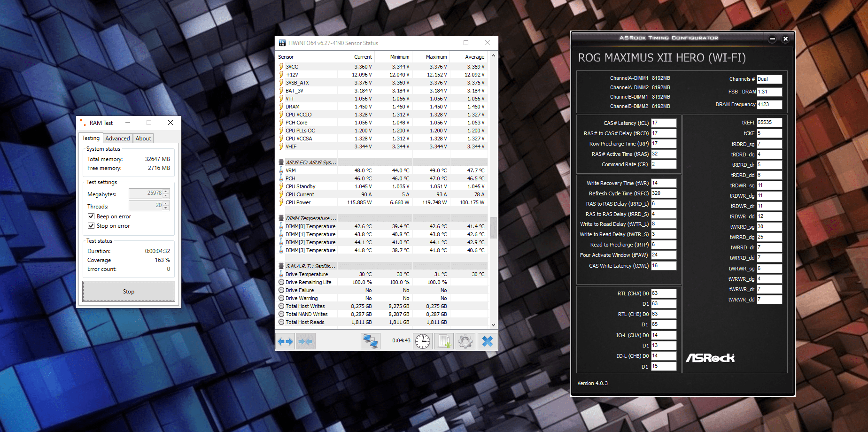Click the CAS# Latency (tCL) field

664,123
